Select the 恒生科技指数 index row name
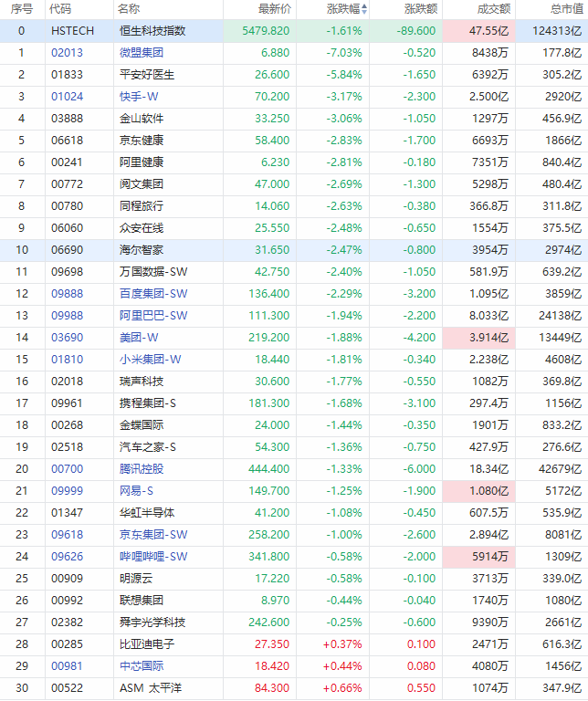This screenshot has height=701, width=588. click(152, 31)
